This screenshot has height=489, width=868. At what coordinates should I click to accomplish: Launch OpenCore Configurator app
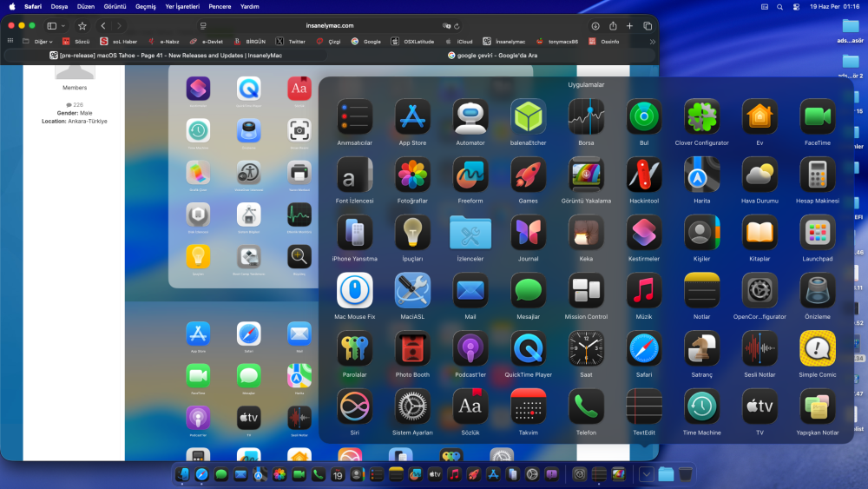click(x=759, y=291)
